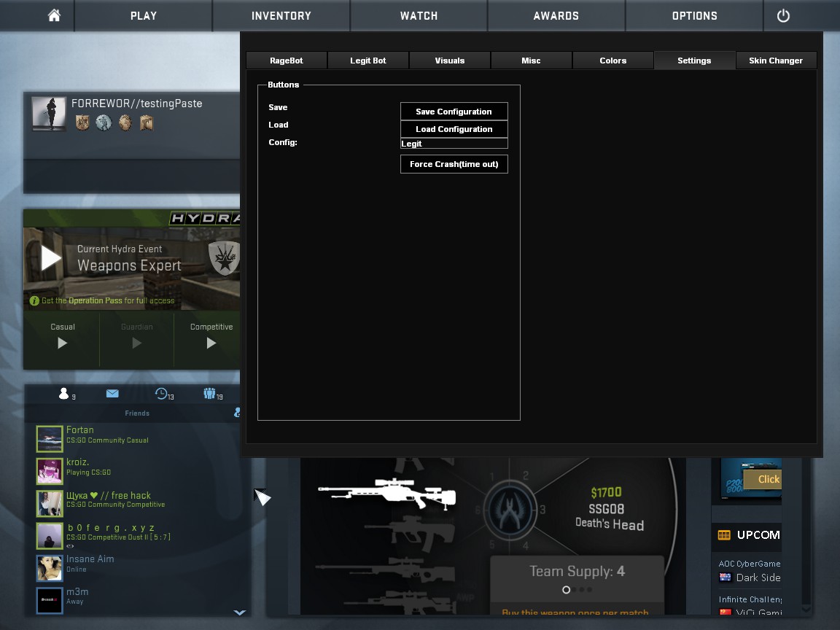Open the Infinite Challenge ViCi match entry
The height and width of the screenshot is (630, 840).
[x=750, y=606]
